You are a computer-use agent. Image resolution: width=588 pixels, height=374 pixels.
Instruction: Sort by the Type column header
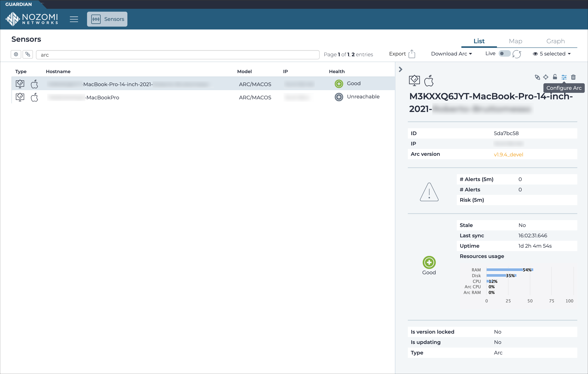click(21, 71)
